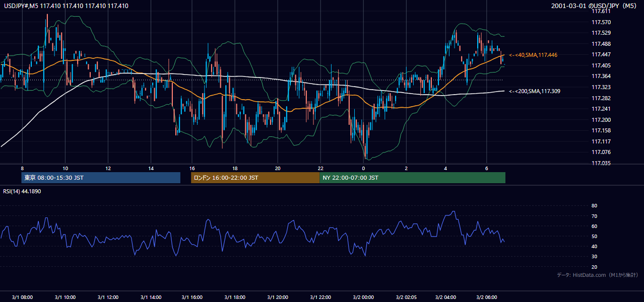Click the 3/1 18:00 date-time label
The width and height of the screenshot is (644, 302).
(235, 297)
